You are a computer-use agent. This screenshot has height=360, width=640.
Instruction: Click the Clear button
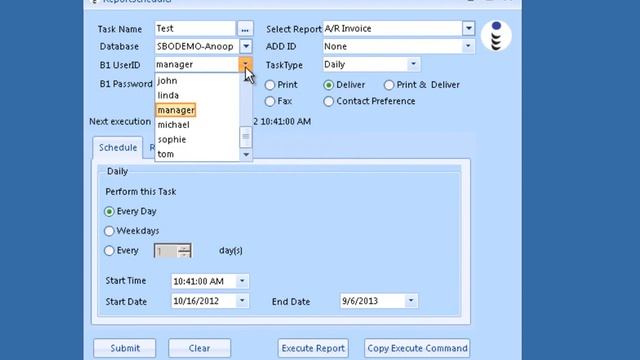[200, 348]
